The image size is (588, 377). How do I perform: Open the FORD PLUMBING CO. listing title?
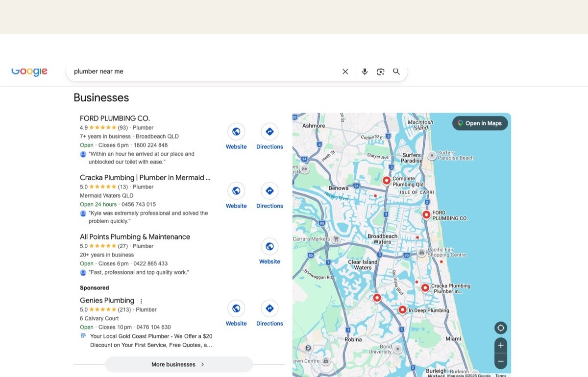[115, 118]
